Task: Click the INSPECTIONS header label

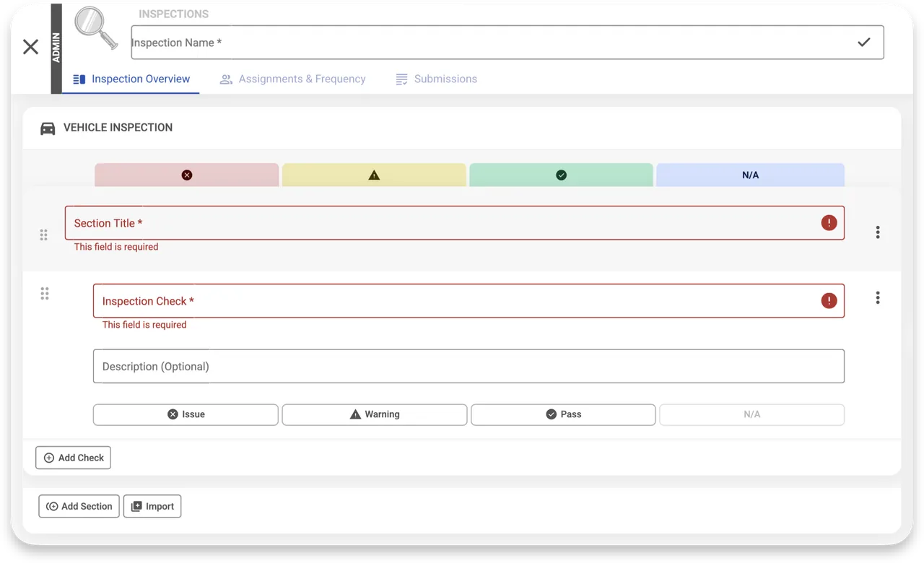Action: (173, 14)
